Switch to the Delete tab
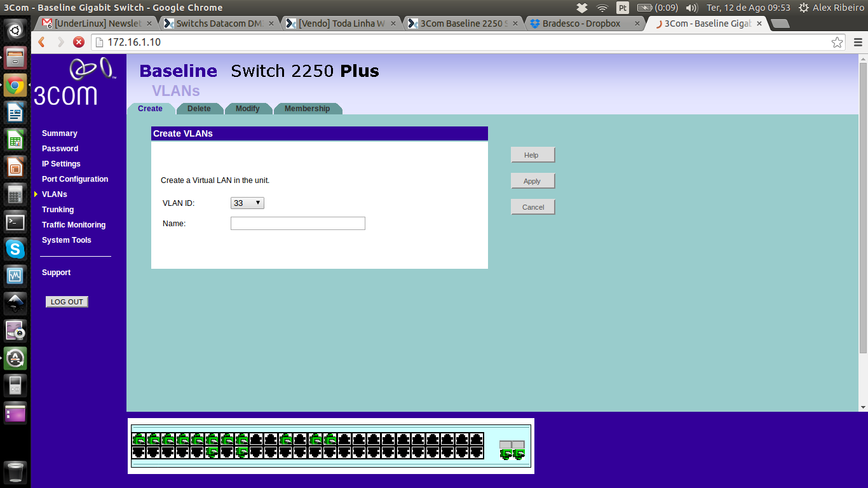 pos(199,109)
